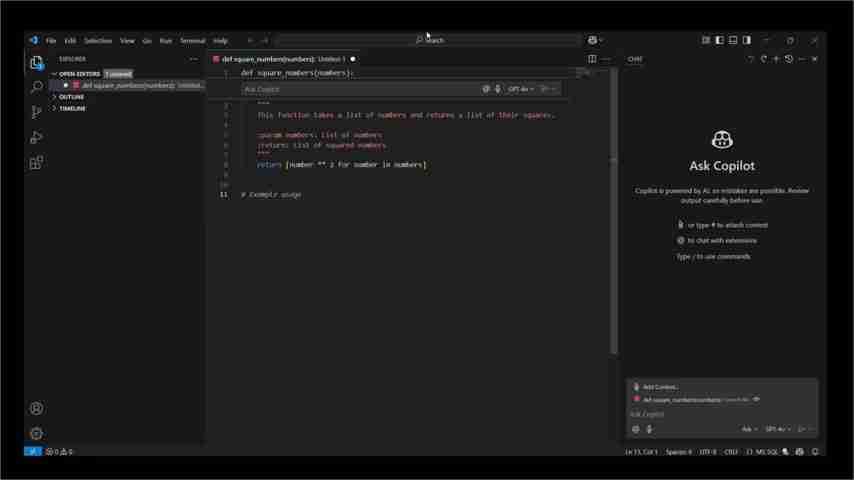Toggle the Secondary Side Bar visibility
This screenshot has height=480, width=854.
coord(746,40)
